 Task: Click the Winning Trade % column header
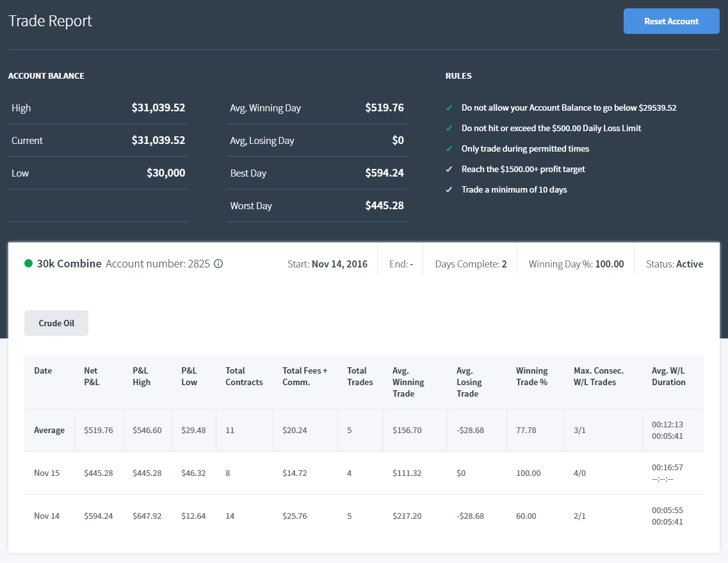coord(531,377)
